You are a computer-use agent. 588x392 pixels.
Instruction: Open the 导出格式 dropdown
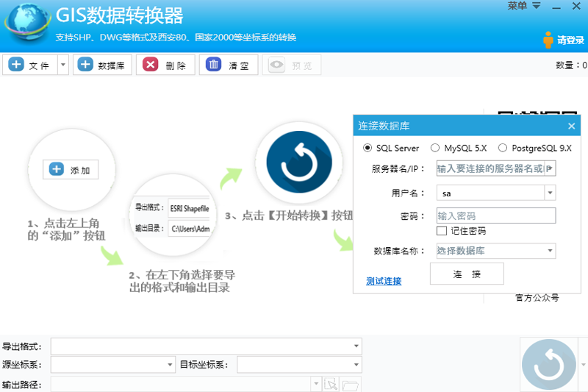(x=207, y=346)
